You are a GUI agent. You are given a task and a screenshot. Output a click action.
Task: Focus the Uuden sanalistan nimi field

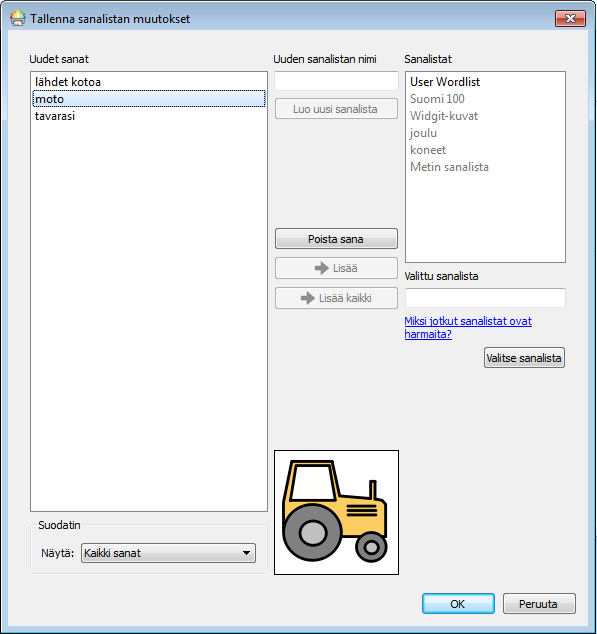click(x=336, y=81)
